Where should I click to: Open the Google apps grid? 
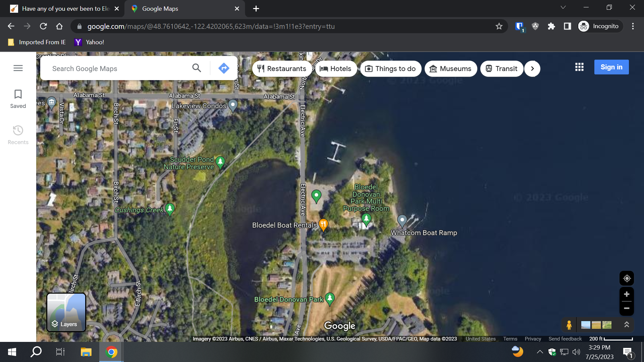pyautogui.click(x=579, y=67)
